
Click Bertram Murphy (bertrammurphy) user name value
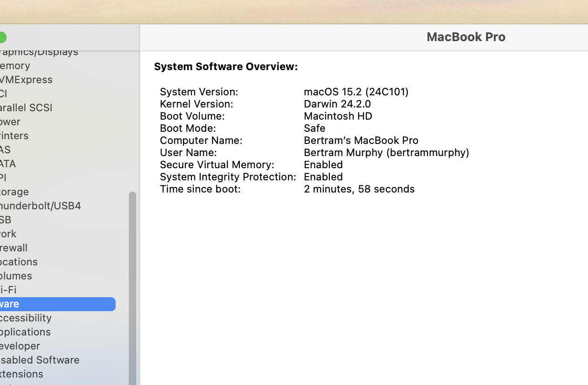(386, 152)
